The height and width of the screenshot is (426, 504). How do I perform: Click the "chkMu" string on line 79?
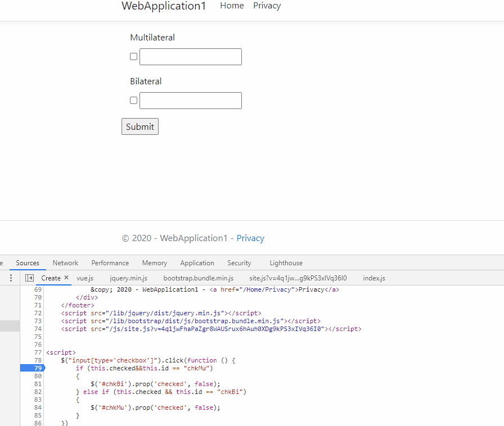tap(196, 368)
